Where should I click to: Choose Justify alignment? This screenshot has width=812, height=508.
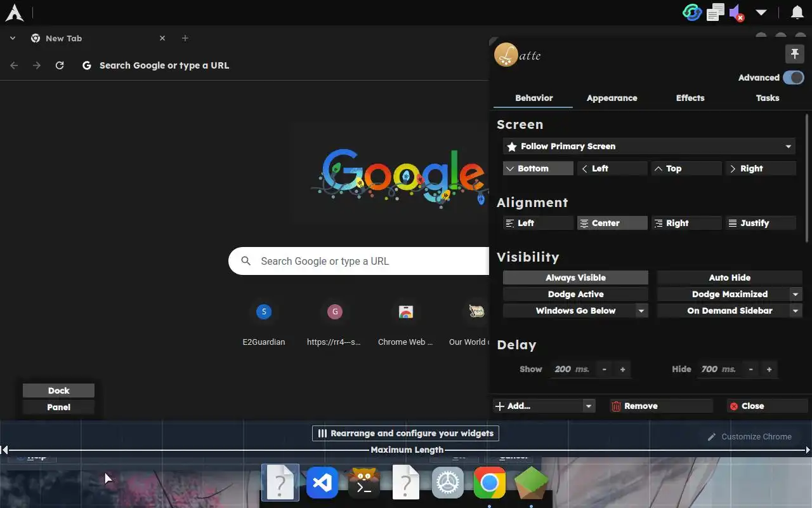[761, 223]
